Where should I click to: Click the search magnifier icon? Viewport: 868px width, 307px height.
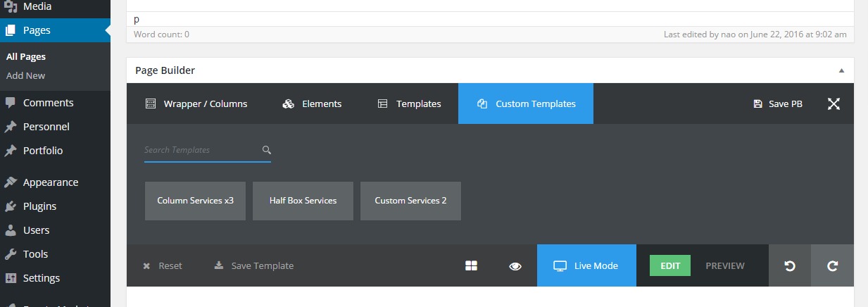pyautogui.click(x=266, y=150)
